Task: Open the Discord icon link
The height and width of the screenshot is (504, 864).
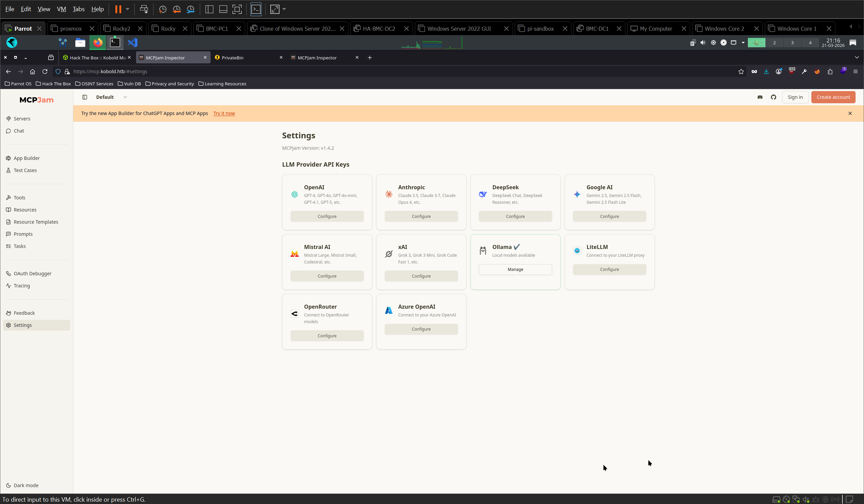Action: pos(760,97)
